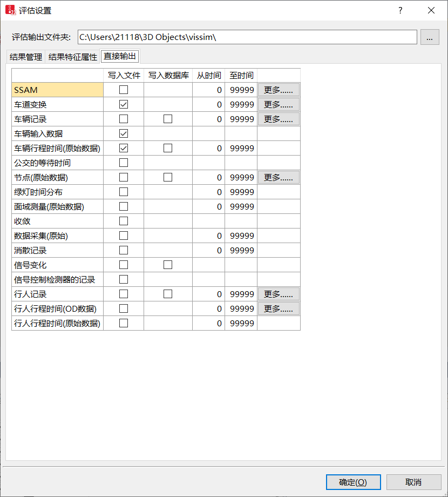The image size is (448, 497).
Task: Check 写入文件 for 绿灯时间分布
Action: pyautogui.click(x=123, y=191)
